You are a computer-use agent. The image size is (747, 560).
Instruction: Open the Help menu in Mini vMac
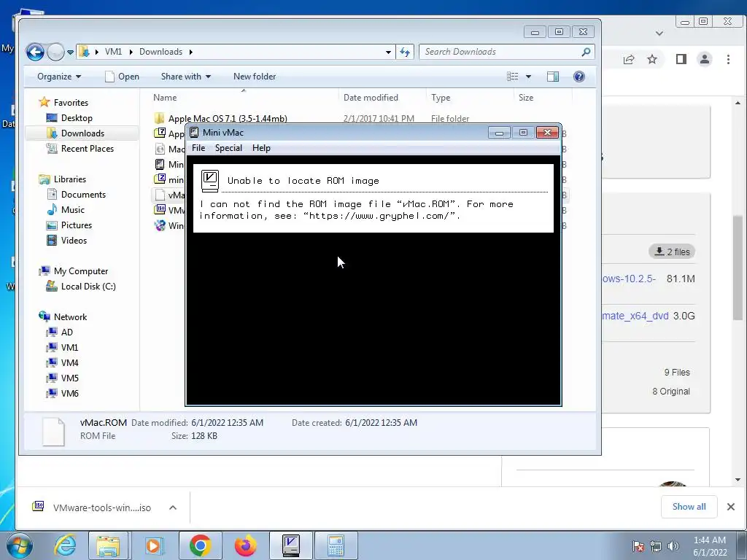pyautogui.click(x=261, y=148)
